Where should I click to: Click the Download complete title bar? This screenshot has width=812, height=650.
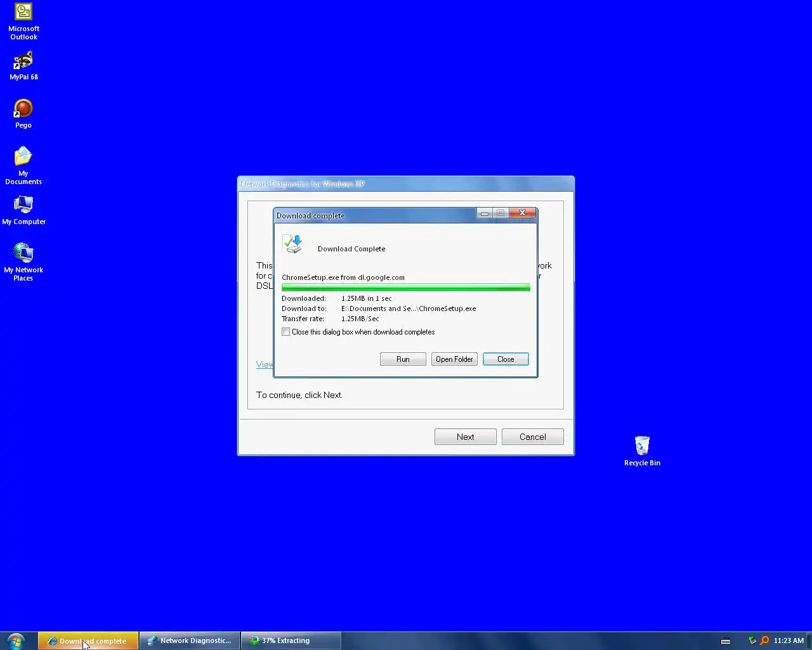coord(376,215)
